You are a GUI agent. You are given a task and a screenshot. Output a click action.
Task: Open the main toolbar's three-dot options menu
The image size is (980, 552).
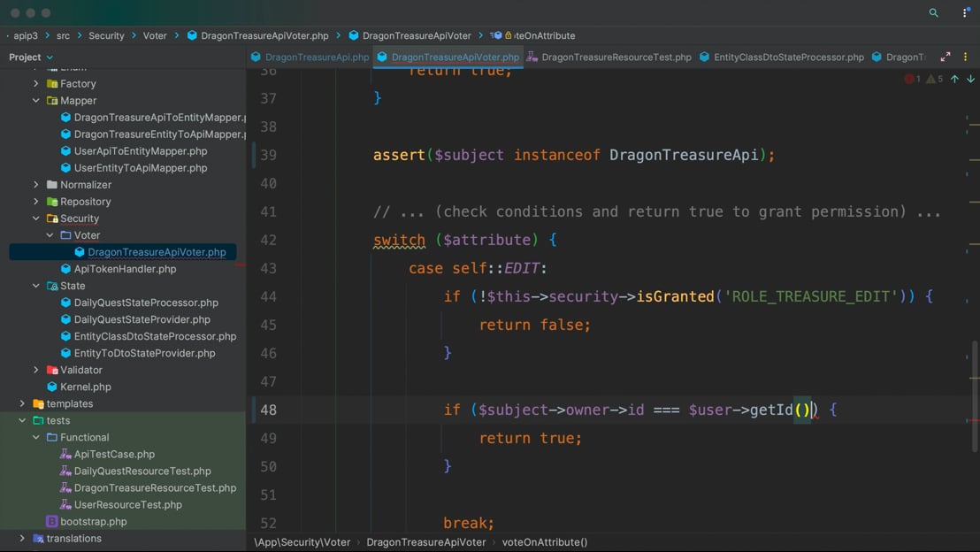(965, 13)
